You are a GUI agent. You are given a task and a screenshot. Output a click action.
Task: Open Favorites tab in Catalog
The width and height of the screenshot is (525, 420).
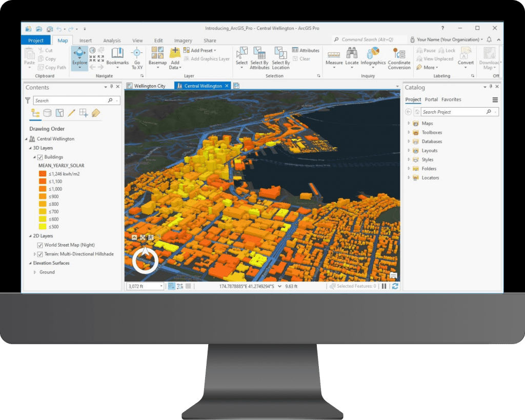pos(451,99)
